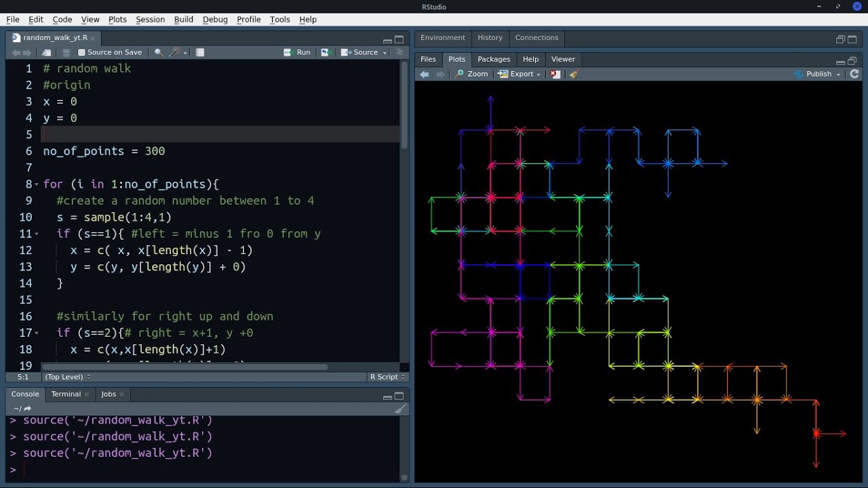Minimize the console pane
The image size is (868, 488).
pyautogui.click(x=387, y=396)
